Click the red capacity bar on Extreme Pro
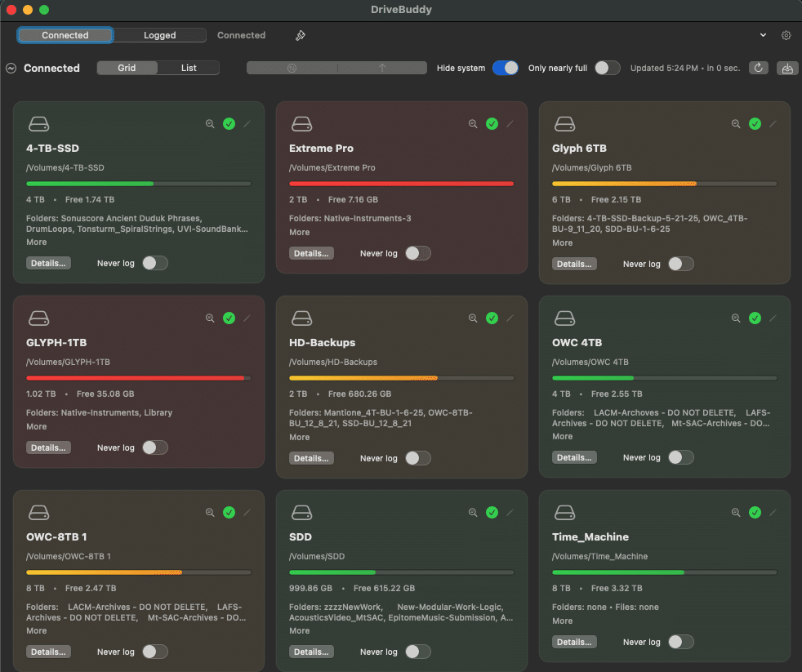Image resolution: width=802 pixels, height=672 pixels. pyautogui.click(x=401, y=183)
